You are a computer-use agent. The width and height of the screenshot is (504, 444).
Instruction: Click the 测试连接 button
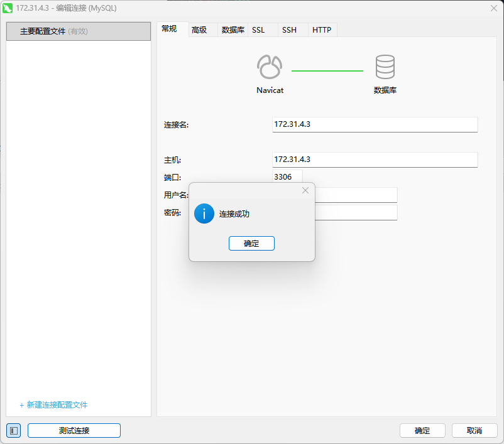(x=74, y=430)
